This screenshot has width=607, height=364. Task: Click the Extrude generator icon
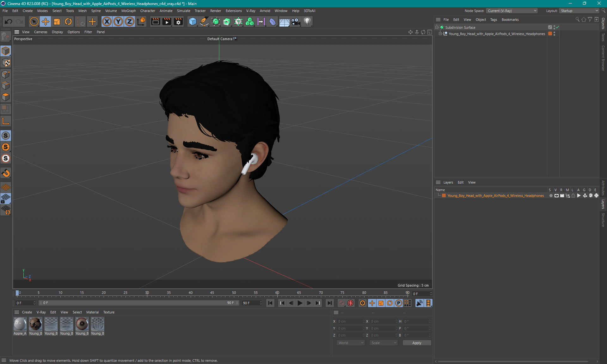227,21
